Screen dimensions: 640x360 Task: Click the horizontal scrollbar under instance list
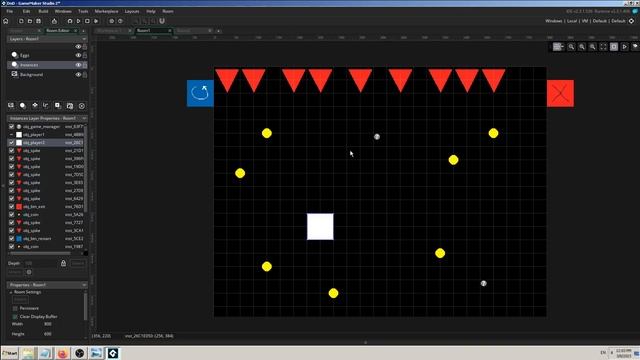[39, 253]
